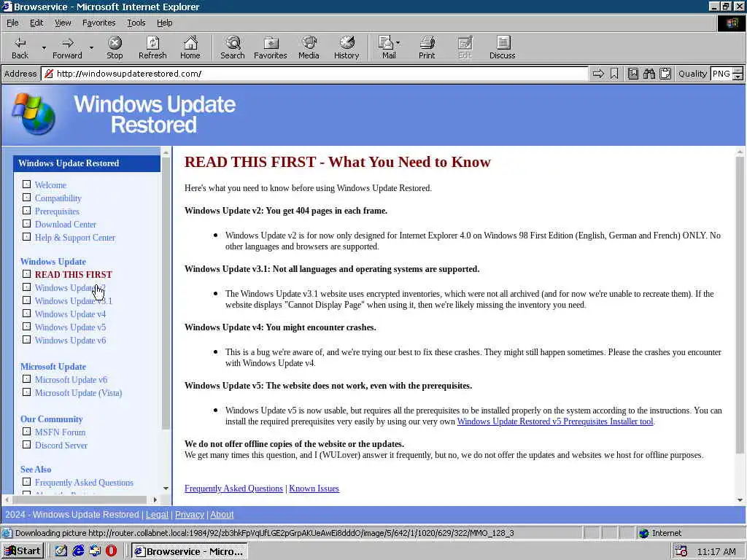The image size is (747, 560).
Task: Open the Media bar
Action: [309, 47]
